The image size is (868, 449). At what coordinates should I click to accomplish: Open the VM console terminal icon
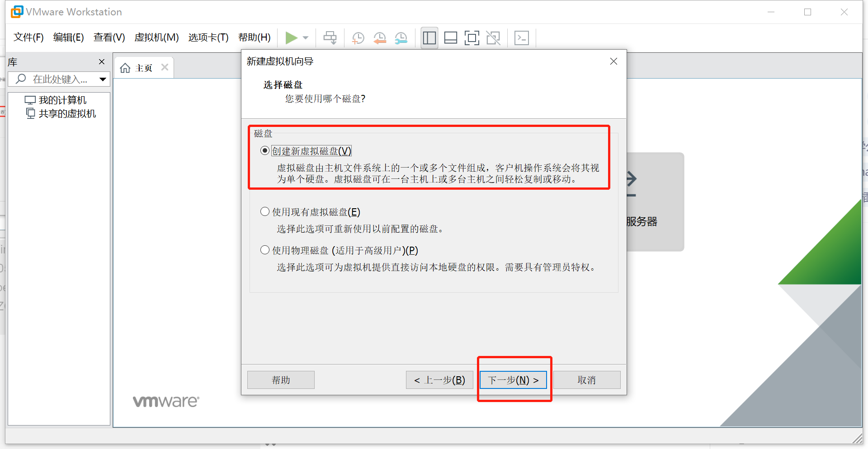tap(522, 37)
